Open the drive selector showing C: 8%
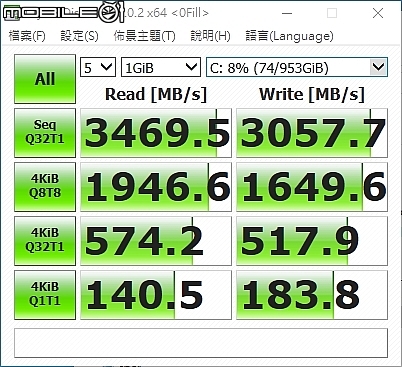Screen dimensions: 402x367 coord(297,67)
